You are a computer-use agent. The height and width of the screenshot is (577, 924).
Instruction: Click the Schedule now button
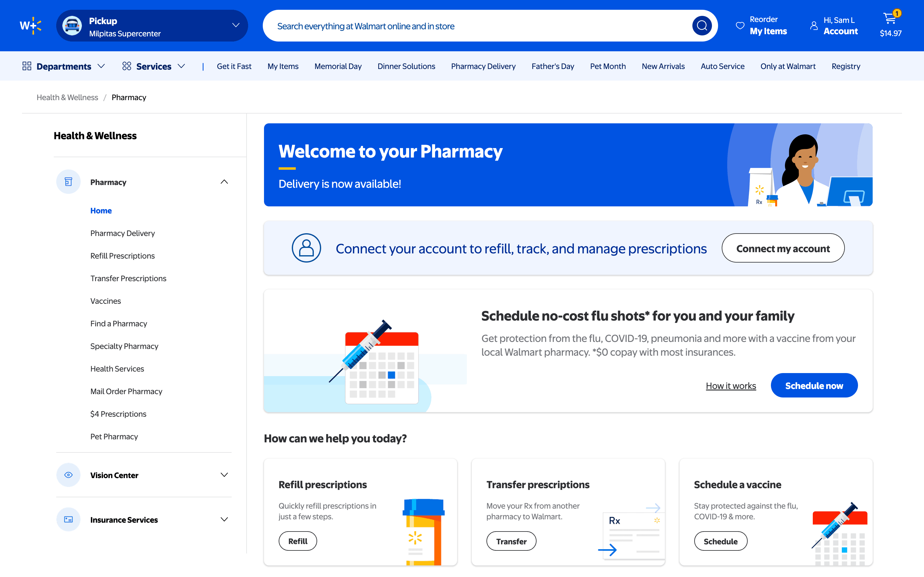[814, 385]
